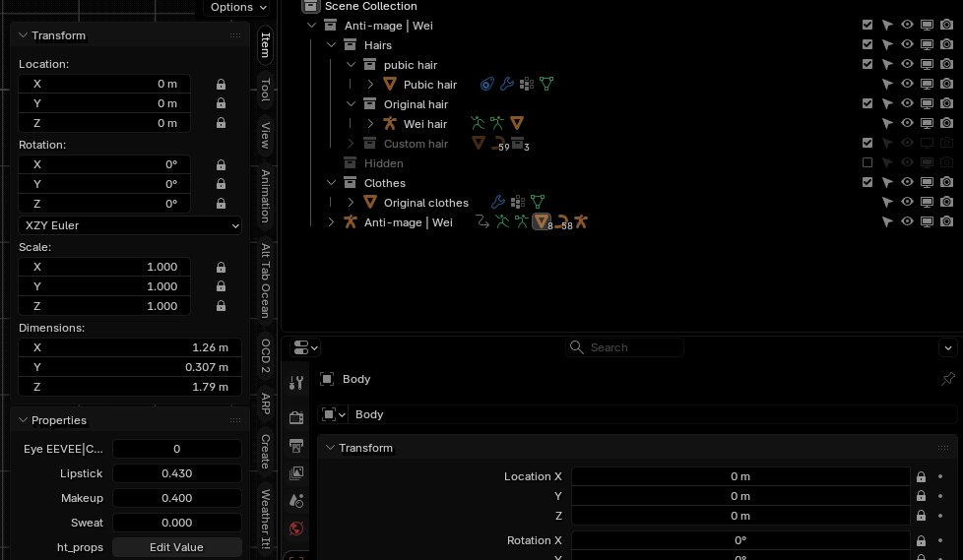
Task: Open the Tool properties tab icon
Action: 296,383
